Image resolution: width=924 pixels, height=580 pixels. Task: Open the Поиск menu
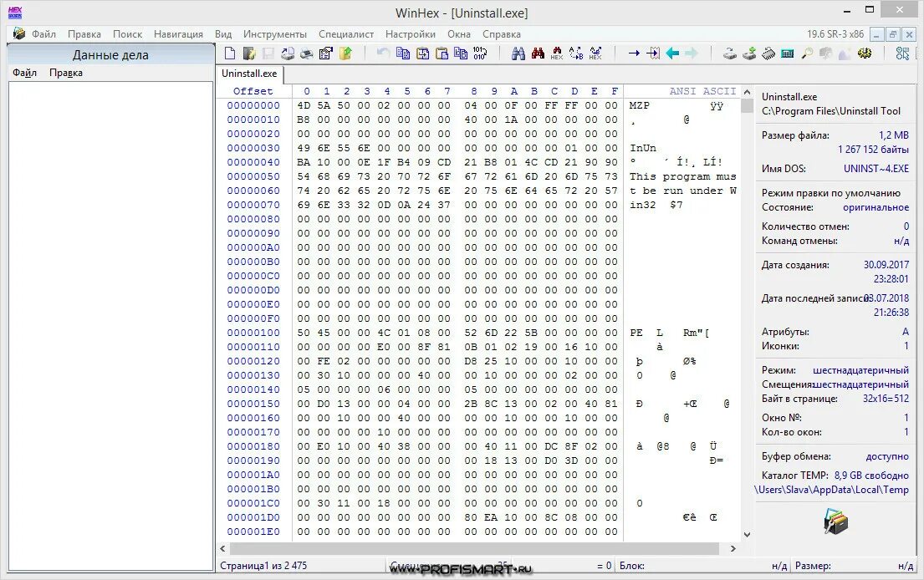pyautogui.click(x=127, y=34)
